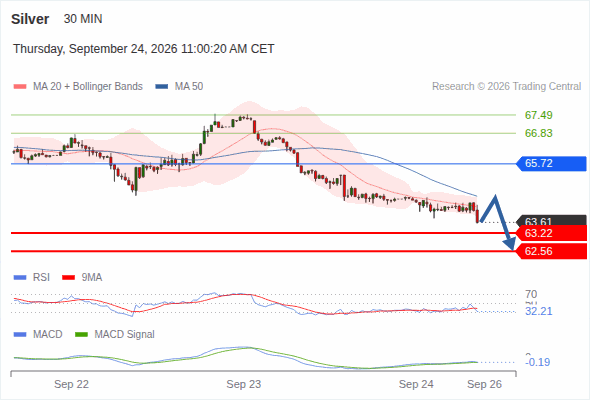Click the Sep 24 date axis label
The width and height of the screenshot is (590, 400).
416,384
